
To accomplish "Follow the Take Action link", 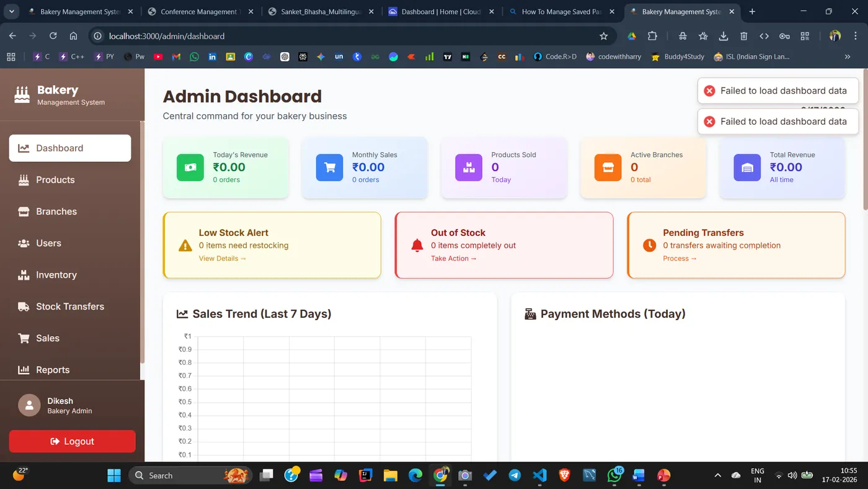I will click(x=454, y=258).
